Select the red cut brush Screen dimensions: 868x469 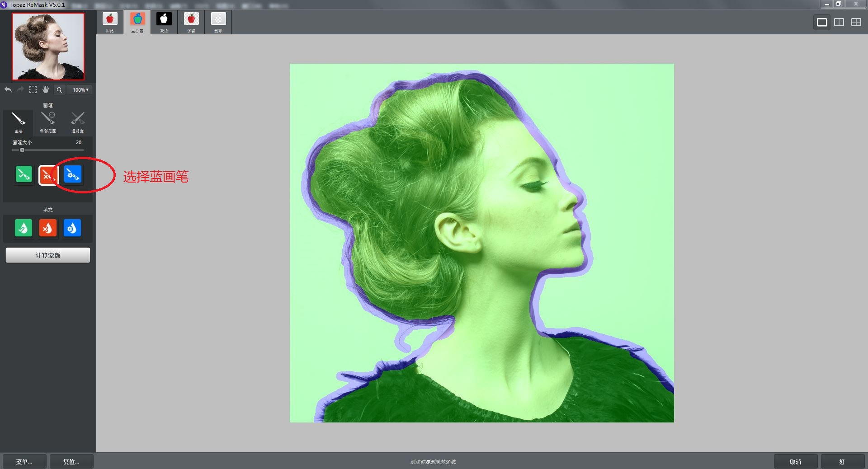pos(48,175)
